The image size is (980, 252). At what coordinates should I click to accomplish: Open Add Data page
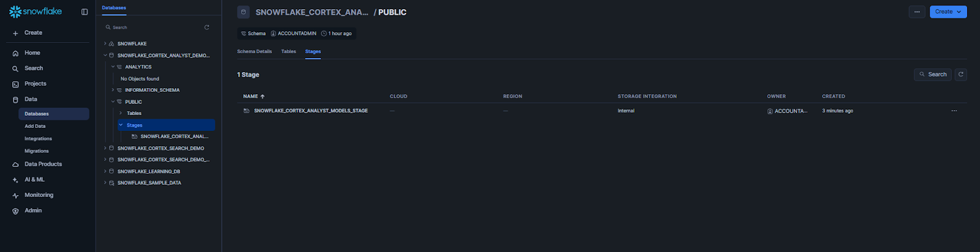click(x=35, y=126)
